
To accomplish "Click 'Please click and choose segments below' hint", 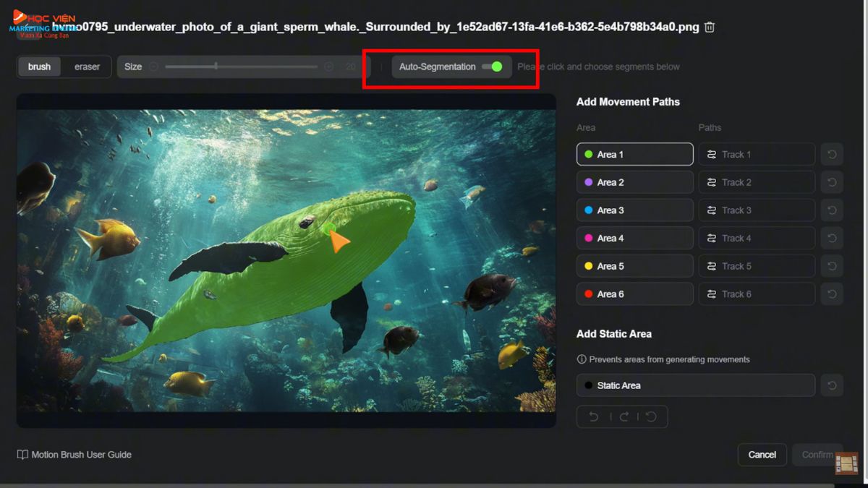I will [x=598, y=67].
